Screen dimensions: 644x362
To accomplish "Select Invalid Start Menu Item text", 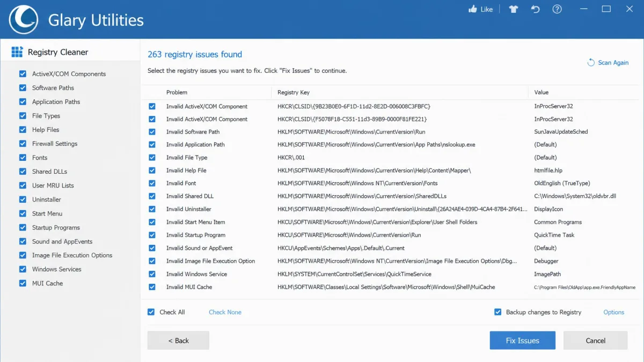I will 196,222.
